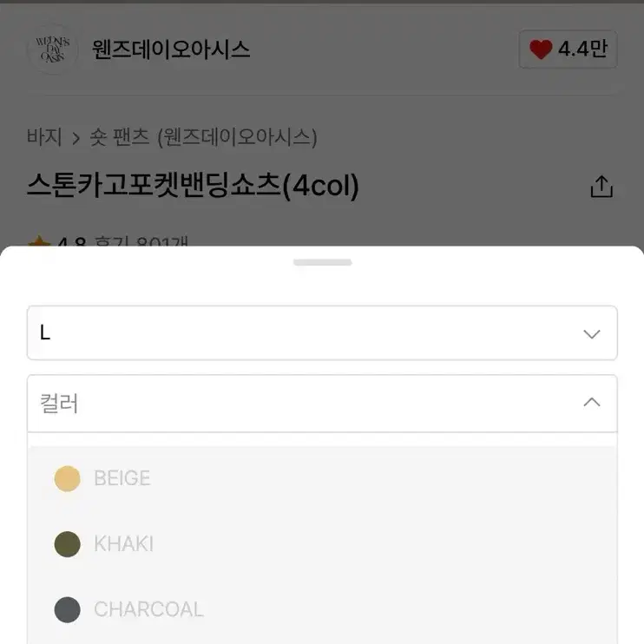Choose the CHARCOAL color option
The image size is (644, 644).
tap(322, 609)
